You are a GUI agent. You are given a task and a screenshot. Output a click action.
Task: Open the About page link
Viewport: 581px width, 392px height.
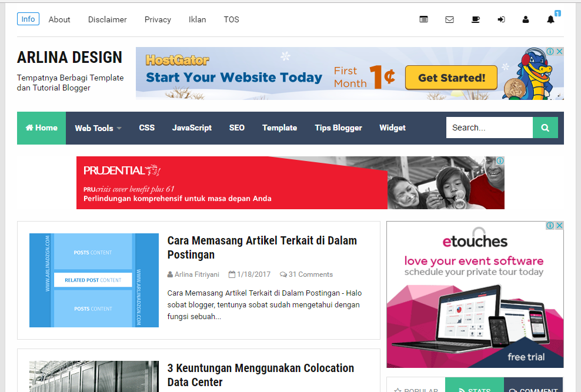coord(59,19)
